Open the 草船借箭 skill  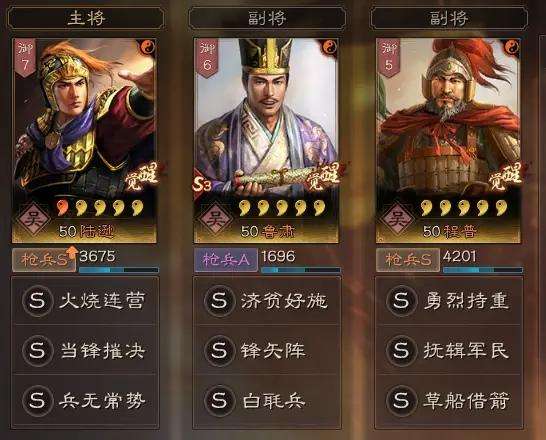coord(449,400)
